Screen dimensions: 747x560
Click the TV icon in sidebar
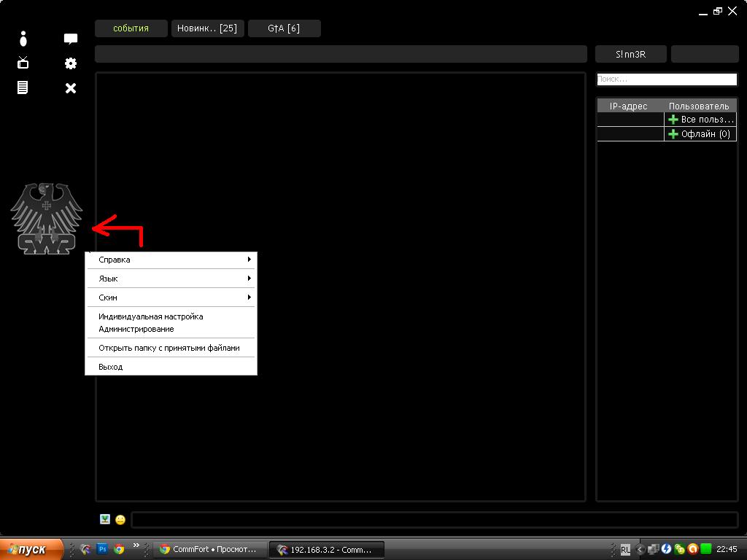[x=23, y=63]
